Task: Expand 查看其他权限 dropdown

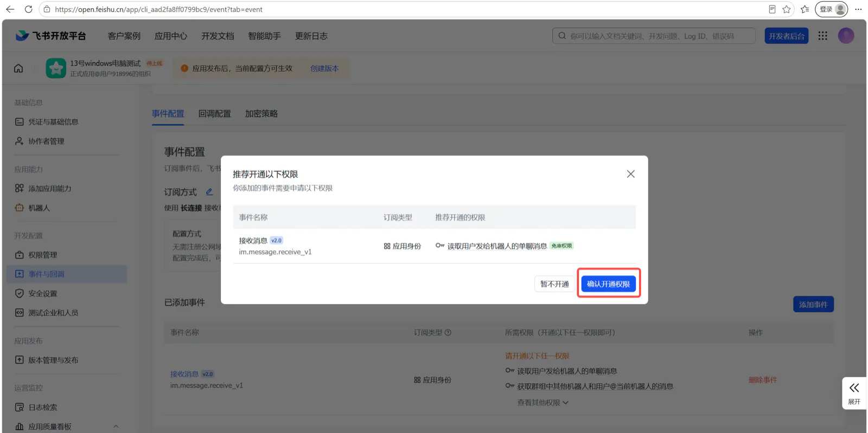Action: 542,403
